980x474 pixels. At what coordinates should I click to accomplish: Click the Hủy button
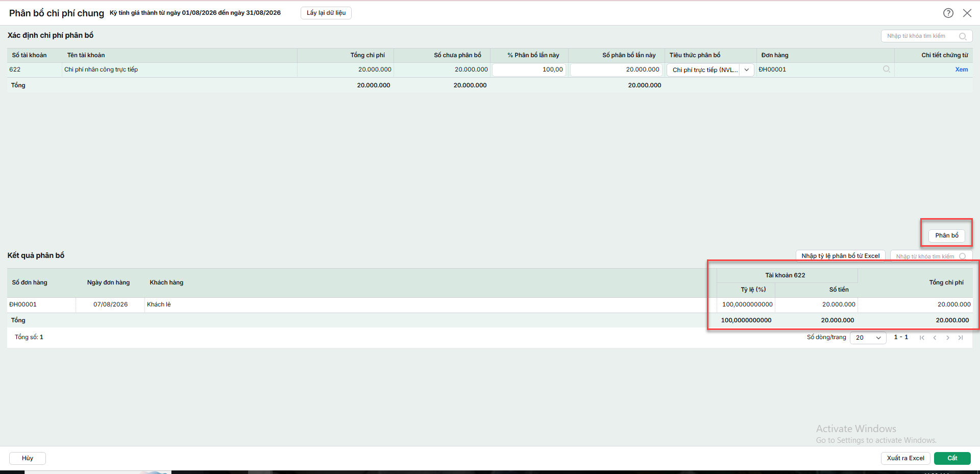pos(28,458)
